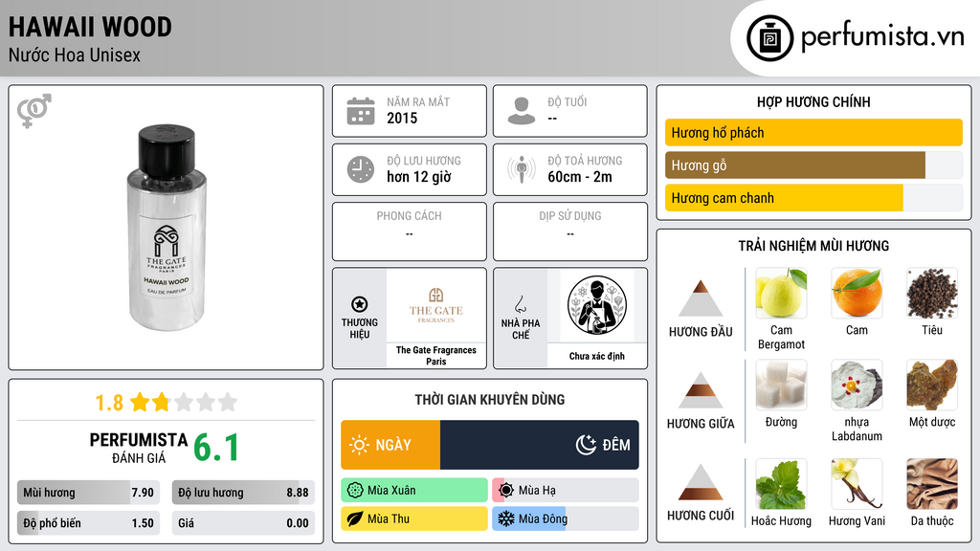The height and width of the screenshot is (551, 980).
Task: Select the Mùa Xuân season bar
Action: (x=414, y=491)
